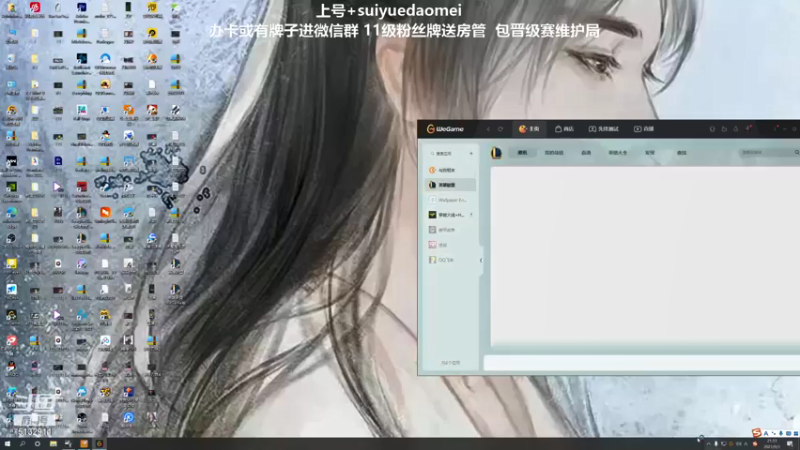The height and width of the screenshot is (450, 800).
Task: Show hidden system tray icons
Action: coord(708,444)
